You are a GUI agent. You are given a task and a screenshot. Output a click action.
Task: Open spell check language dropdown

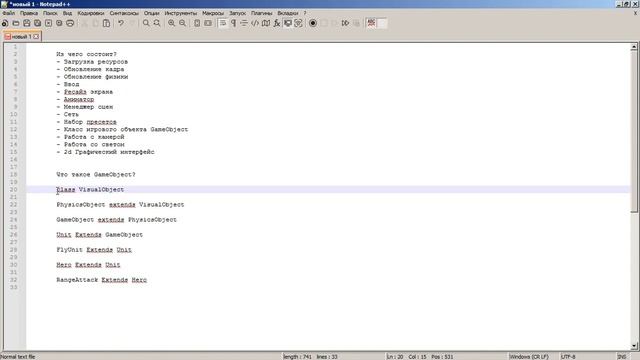pos(382,23)
